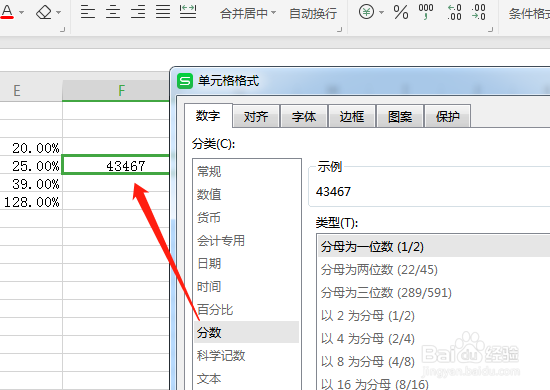The height and width of the screenshot is (390, 550).
Task: Select 科学记数 category
Action: (x=246, y=355)
